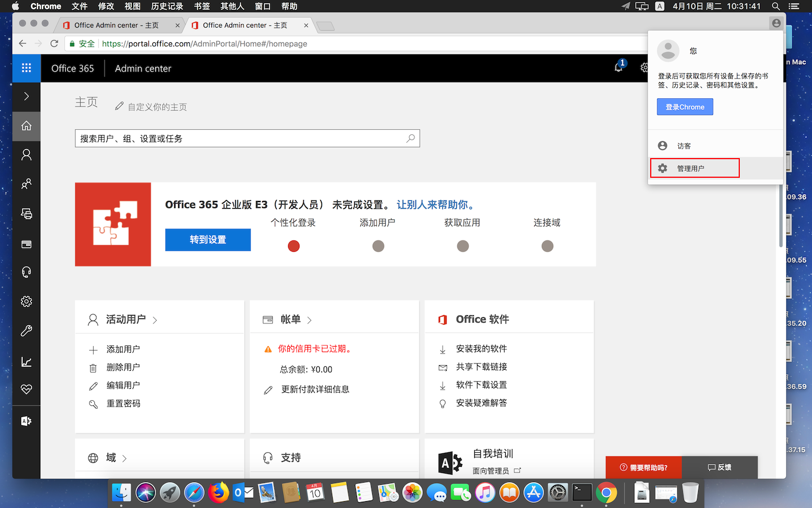Expand the 帐单 card chevron
This screenshot has height=508, width=812.
coord(309,320)
